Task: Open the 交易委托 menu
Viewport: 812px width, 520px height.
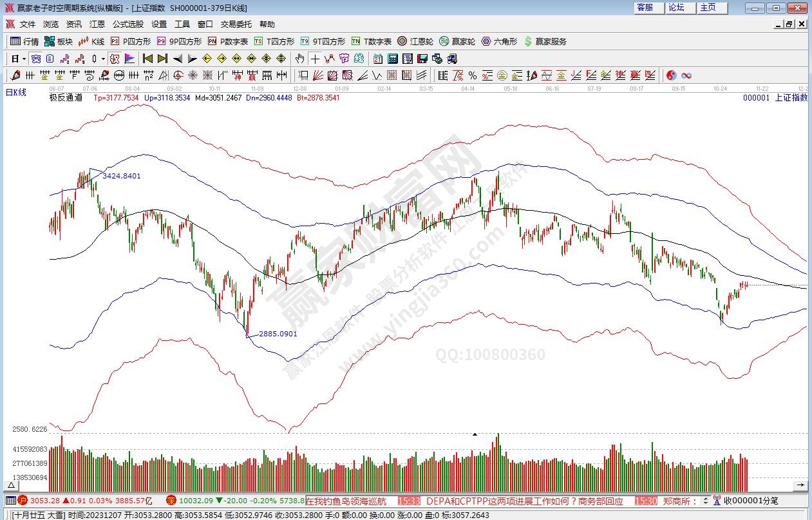Action: [x=236, y=24]
